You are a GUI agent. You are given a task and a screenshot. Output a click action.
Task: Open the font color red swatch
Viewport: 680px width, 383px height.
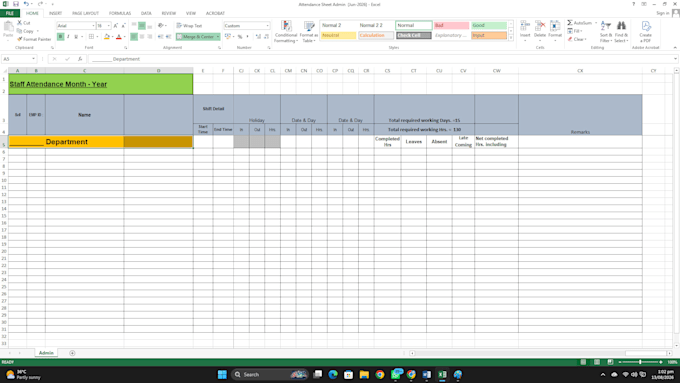(x=119, y=37)
